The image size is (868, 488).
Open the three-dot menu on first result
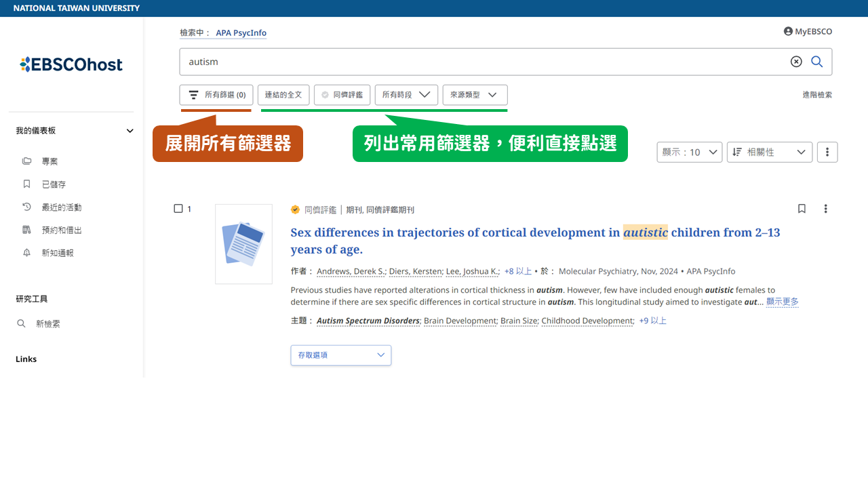(x=825, y=209)
